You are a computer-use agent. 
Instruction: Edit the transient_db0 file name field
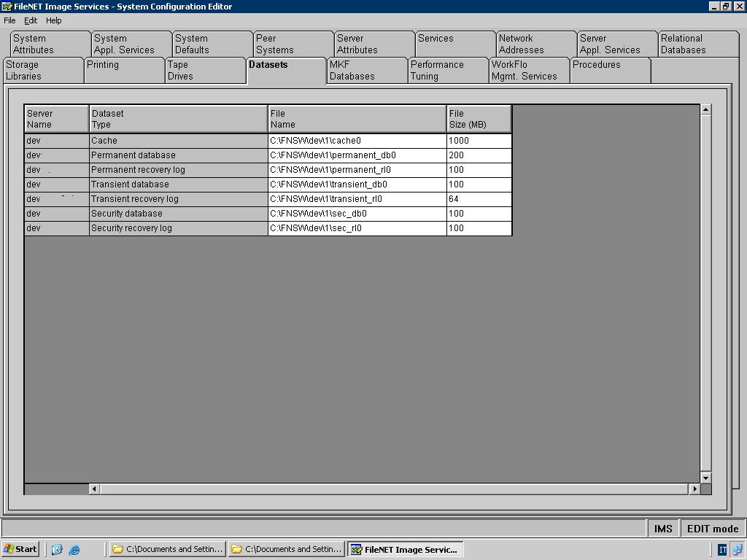point(357,184)
